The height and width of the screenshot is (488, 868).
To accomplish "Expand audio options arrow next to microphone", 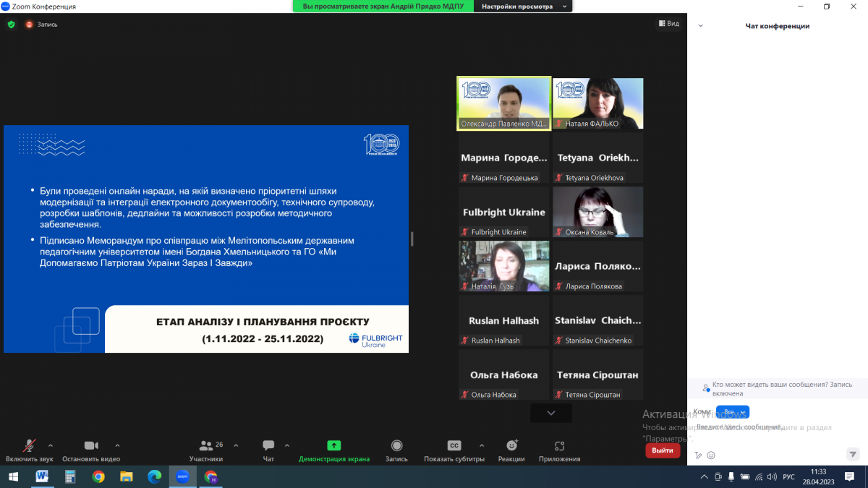I will [x=51, y=445].
